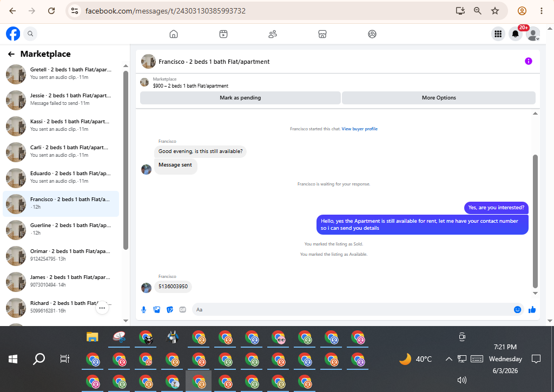Open the James conversation
This screenshot has height=392, width=554.
coord(61,282)
